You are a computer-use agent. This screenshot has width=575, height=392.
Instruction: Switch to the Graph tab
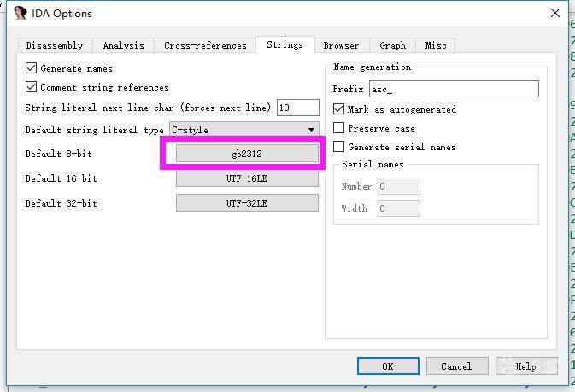point(393,45)
